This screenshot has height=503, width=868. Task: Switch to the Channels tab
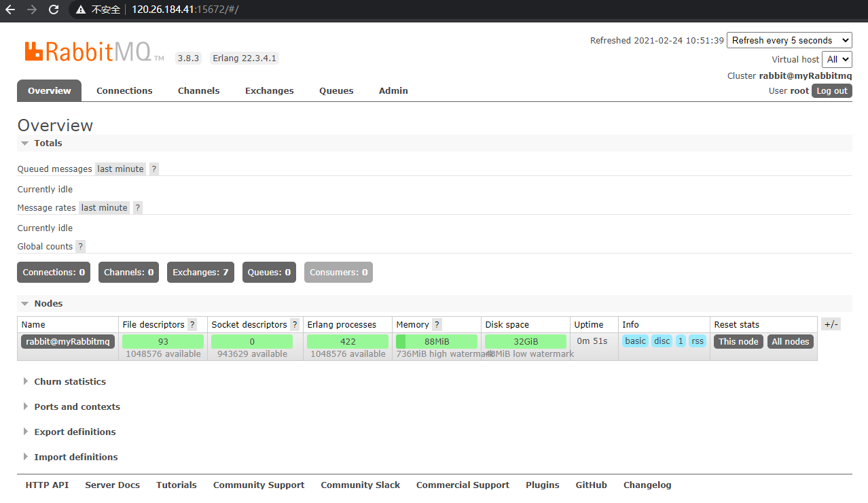pos(199,90)
